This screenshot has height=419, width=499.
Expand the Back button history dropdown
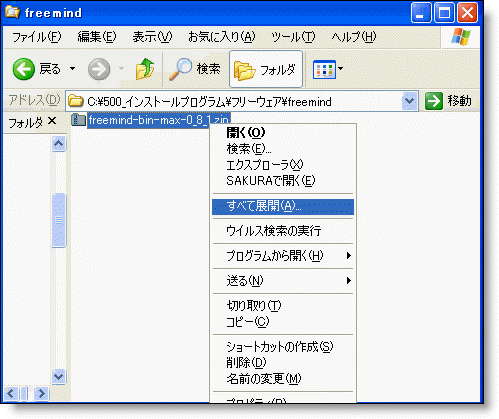(x=72, y=69)
